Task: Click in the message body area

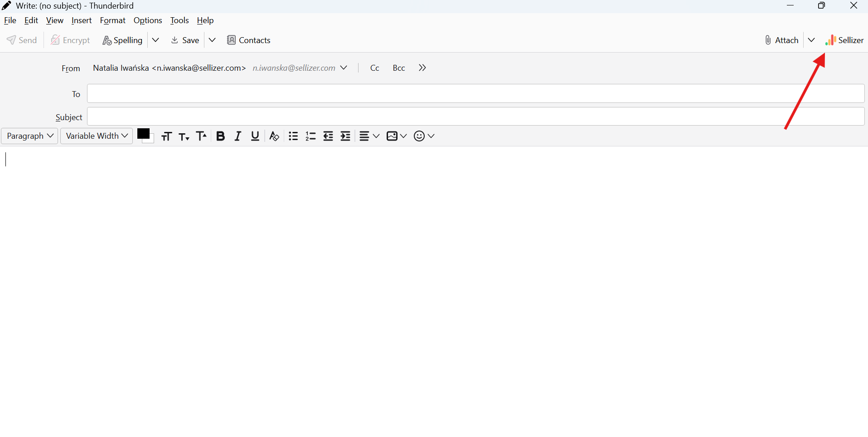Action: (x=434, y=291)
